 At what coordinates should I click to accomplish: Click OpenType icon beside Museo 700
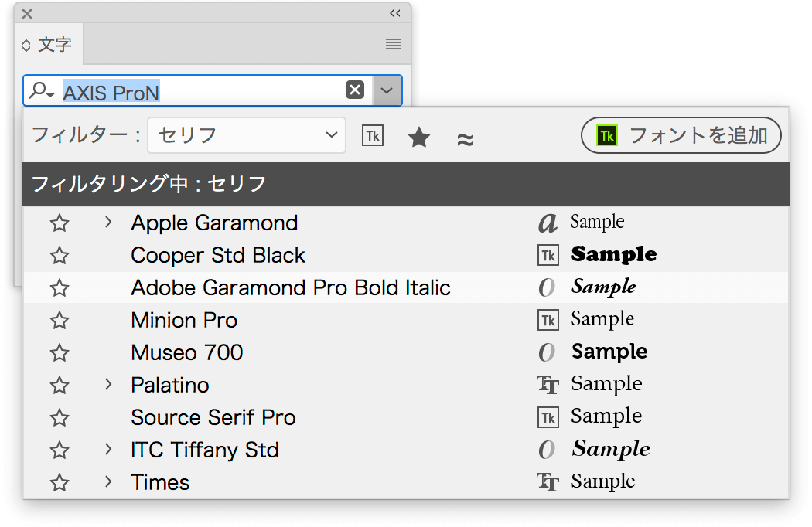click(x=547, y=352)
